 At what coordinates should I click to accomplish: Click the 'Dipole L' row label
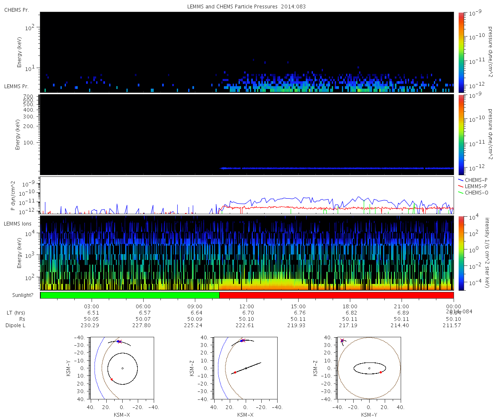[x=15, y=325]
